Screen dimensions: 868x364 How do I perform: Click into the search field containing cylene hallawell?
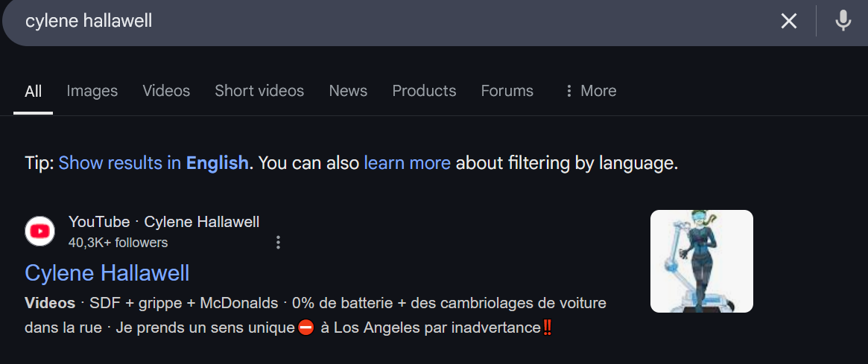click(x=387, y=21)
